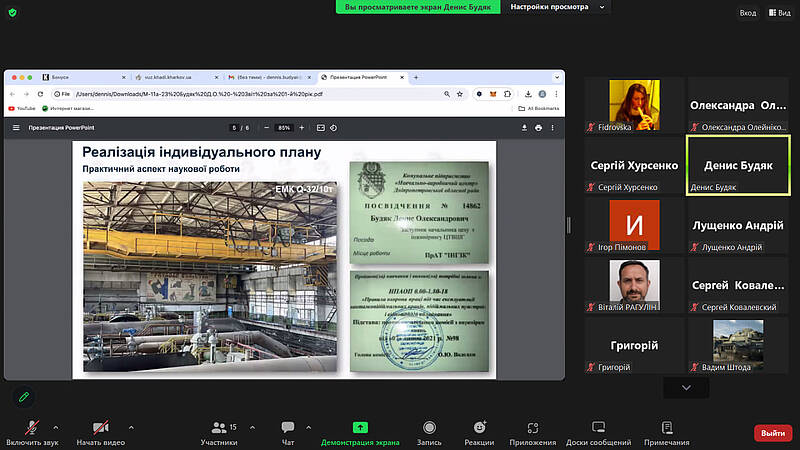
Task: Expand audio options arrow next to microphone
Action: pos(56,428)
